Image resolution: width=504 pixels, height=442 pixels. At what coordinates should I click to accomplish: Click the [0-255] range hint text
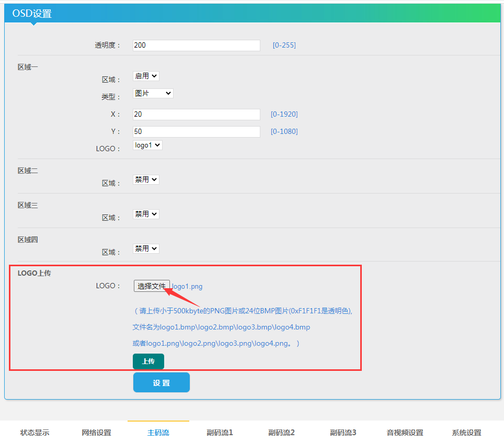[x=284, y=45]
